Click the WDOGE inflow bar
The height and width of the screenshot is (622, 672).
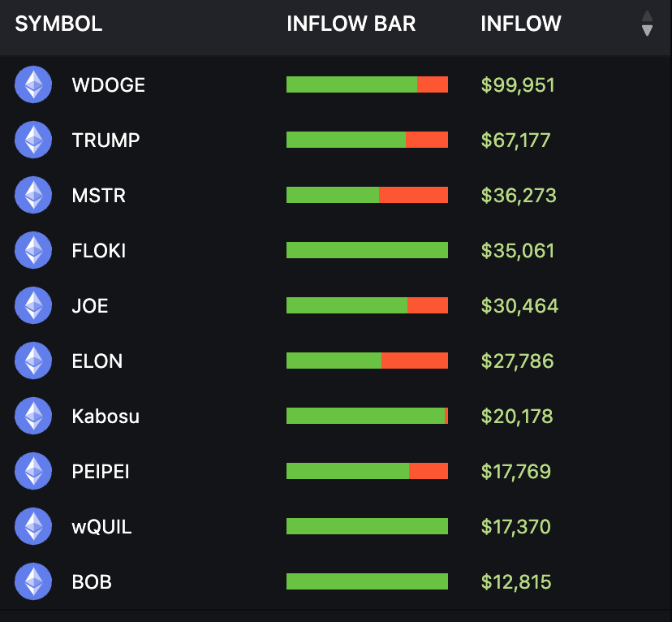pyautogui.click(x=368, y=84)
